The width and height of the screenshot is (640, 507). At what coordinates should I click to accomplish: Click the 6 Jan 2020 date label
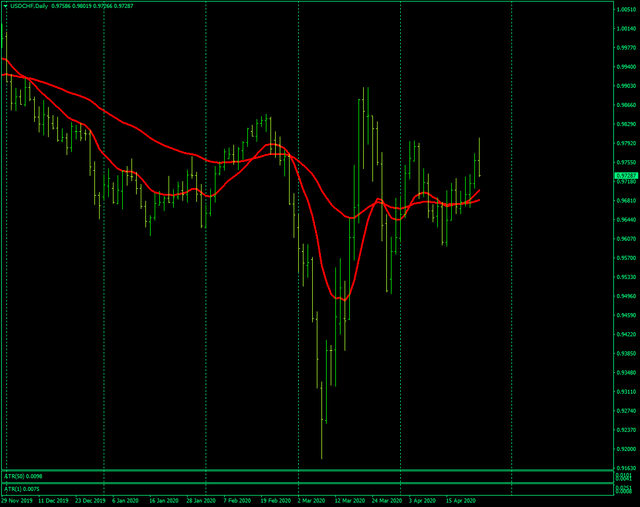125,500
